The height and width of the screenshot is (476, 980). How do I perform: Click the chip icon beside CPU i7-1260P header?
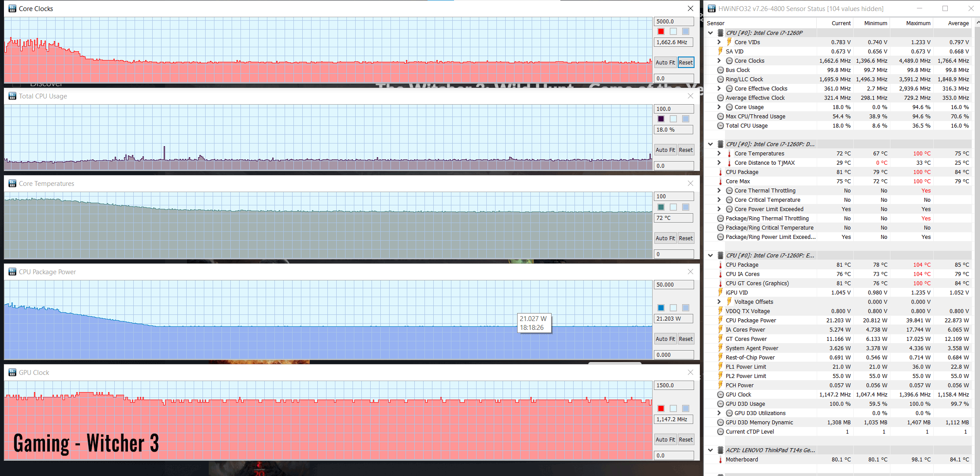click(x=721, y=33)
